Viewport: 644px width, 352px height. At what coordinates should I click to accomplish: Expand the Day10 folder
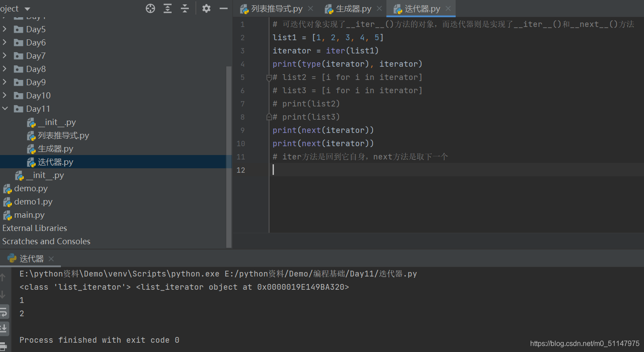[x=5, y=95]
